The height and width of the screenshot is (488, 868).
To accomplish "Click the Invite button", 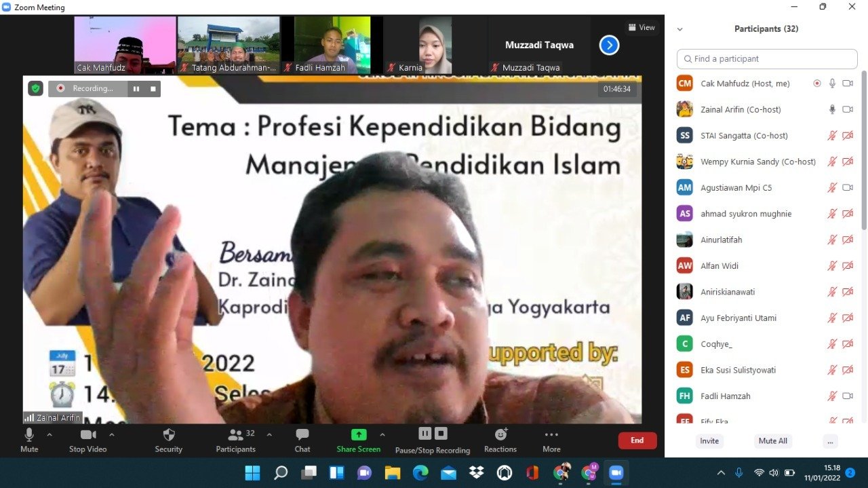I will (x=709, y=440).
